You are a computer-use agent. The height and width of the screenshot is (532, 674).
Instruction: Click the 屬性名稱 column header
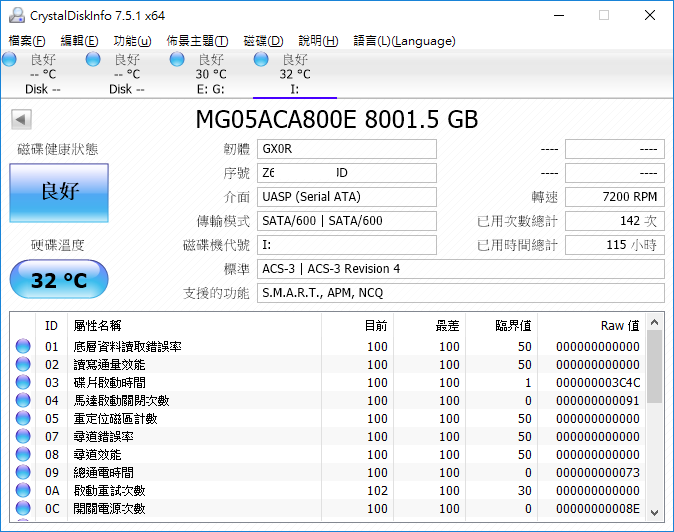point(195,325)
